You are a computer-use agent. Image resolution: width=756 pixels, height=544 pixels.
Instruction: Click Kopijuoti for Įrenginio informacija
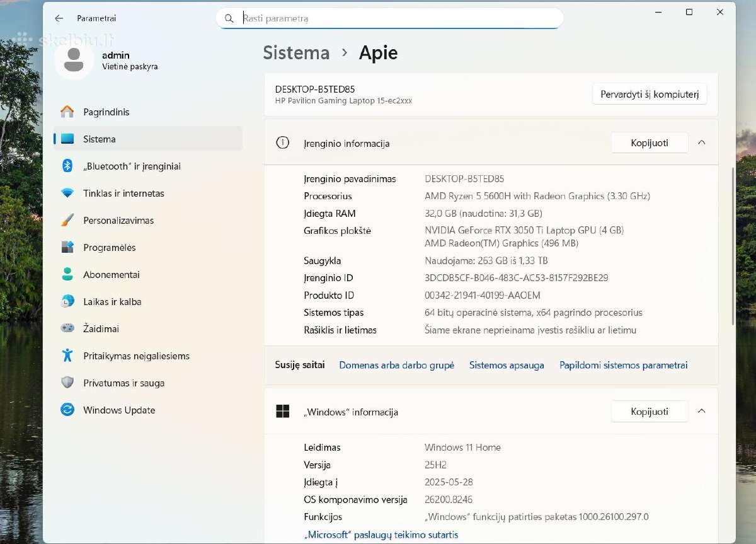[650, 143]
